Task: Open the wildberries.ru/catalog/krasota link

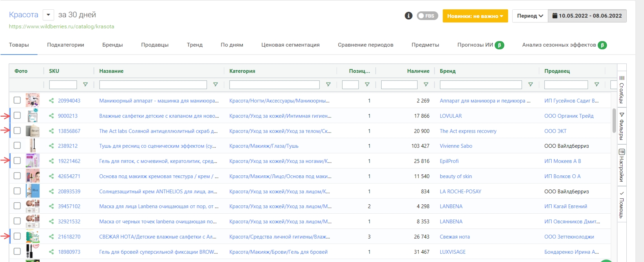Action: coord(62,27)
